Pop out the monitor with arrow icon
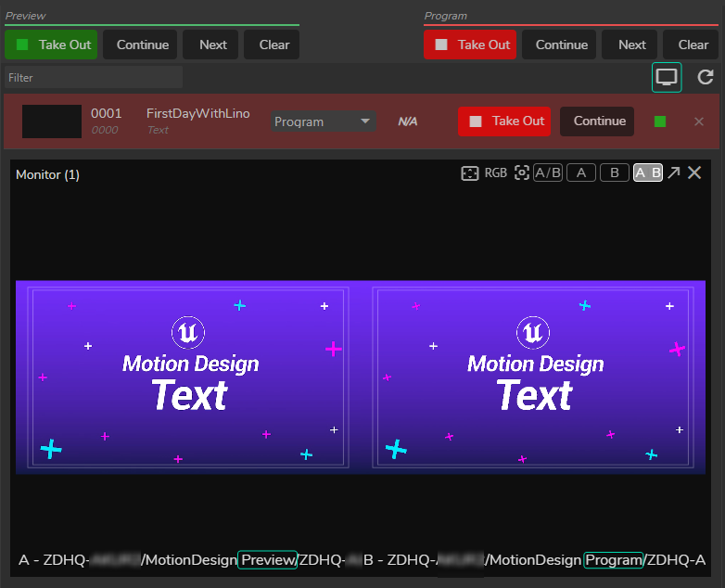725x588 pixels. 674,173
